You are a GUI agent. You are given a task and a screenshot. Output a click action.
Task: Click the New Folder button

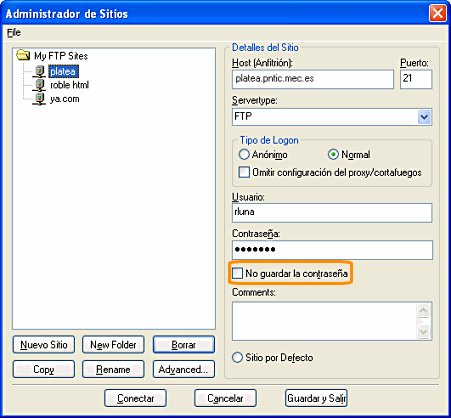tap(113, 345)
